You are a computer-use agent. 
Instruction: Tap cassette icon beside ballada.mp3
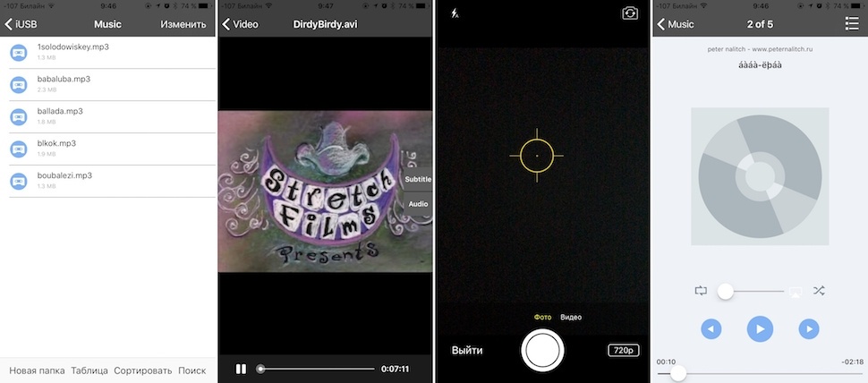tap(19, 117)
